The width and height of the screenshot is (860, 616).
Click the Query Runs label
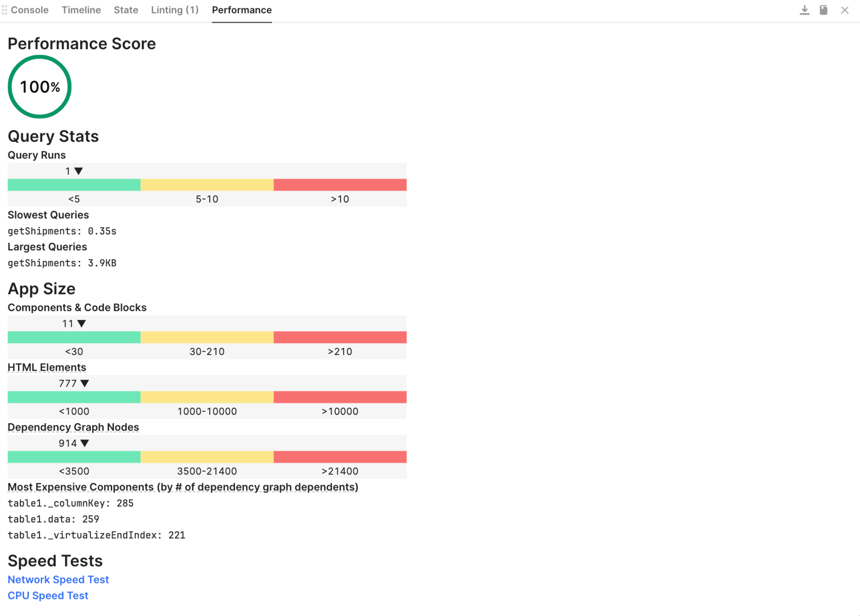(x=37, y=155)
